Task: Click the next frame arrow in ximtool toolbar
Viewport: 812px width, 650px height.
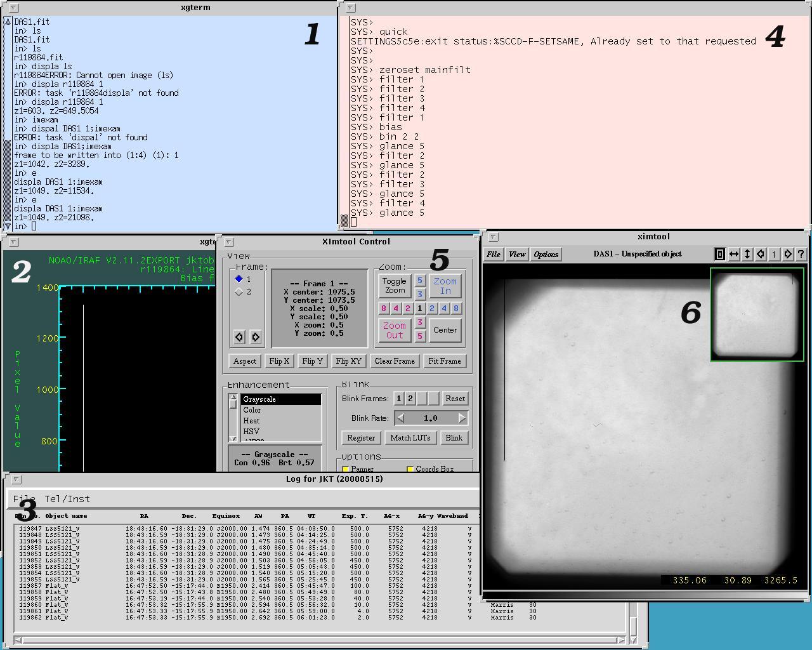Action: 788,254
